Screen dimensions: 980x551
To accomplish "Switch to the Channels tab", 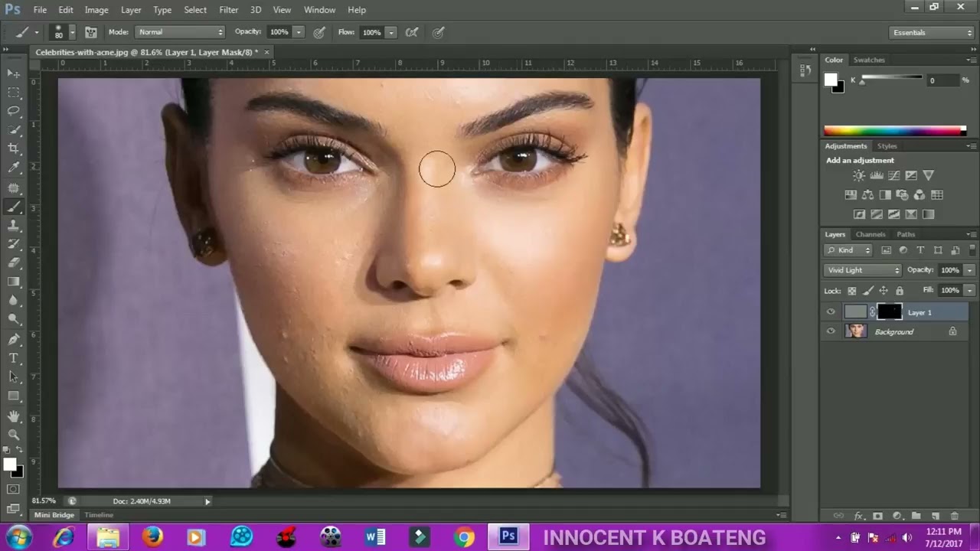I will tap(871, 234).
